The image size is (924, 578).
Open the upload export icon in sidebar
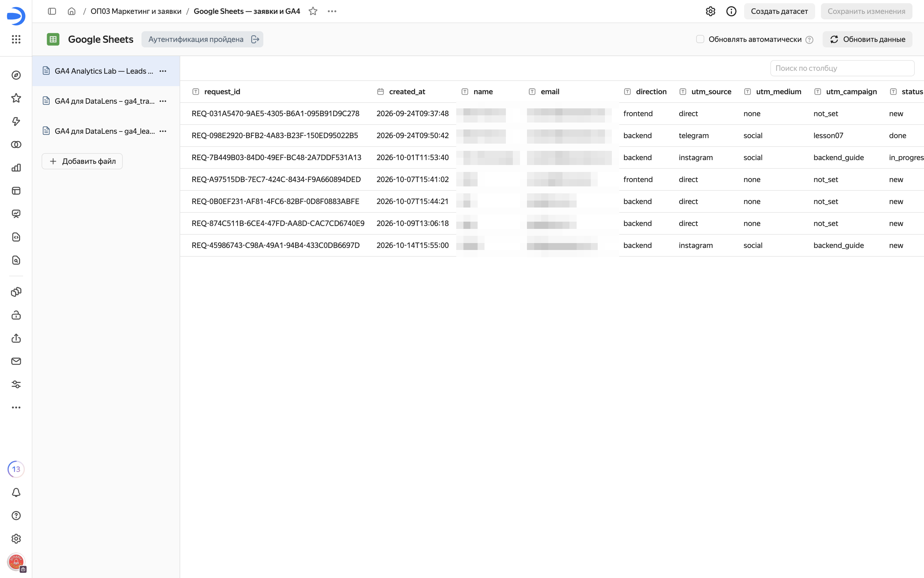16,338
